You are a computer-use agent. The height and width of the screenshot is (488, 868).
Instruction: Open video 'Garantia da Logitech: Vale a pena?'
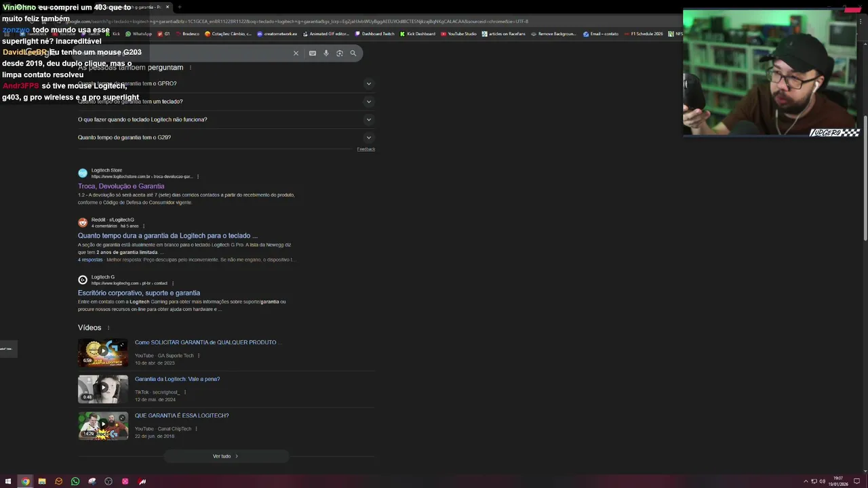(x=177, y=379)
